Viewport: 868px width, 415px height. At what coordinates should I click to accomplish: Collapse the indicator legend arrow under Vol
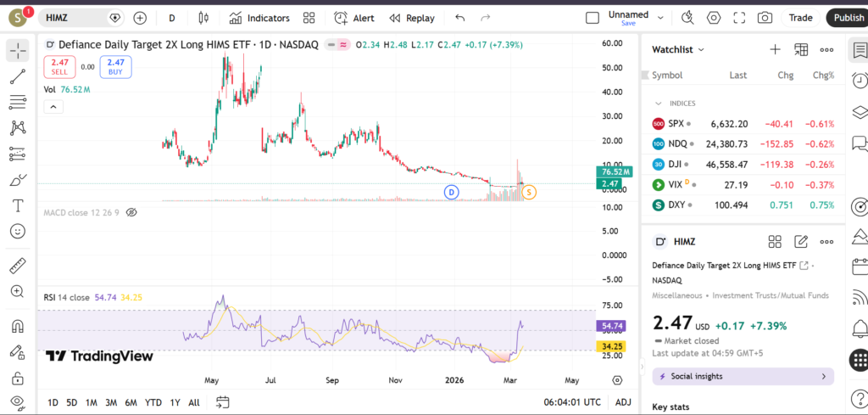coord(53,107)
